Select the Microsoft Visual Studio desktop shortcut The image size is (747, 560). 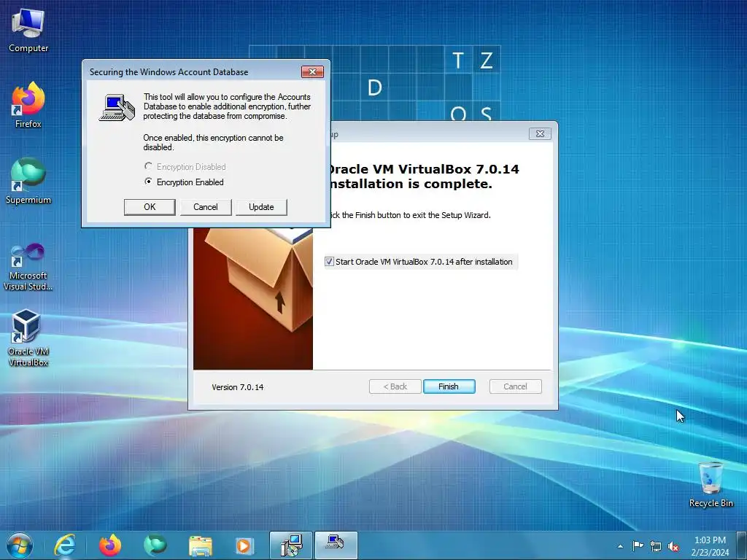(x=28, y=267)
